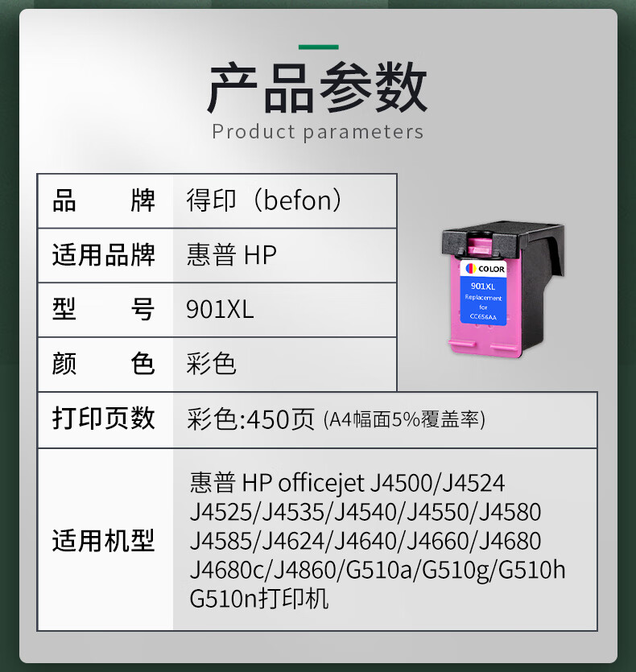Select the 打印页数 row label
The height and width of the screenshot is (672, 636).
tap(103, 418)
